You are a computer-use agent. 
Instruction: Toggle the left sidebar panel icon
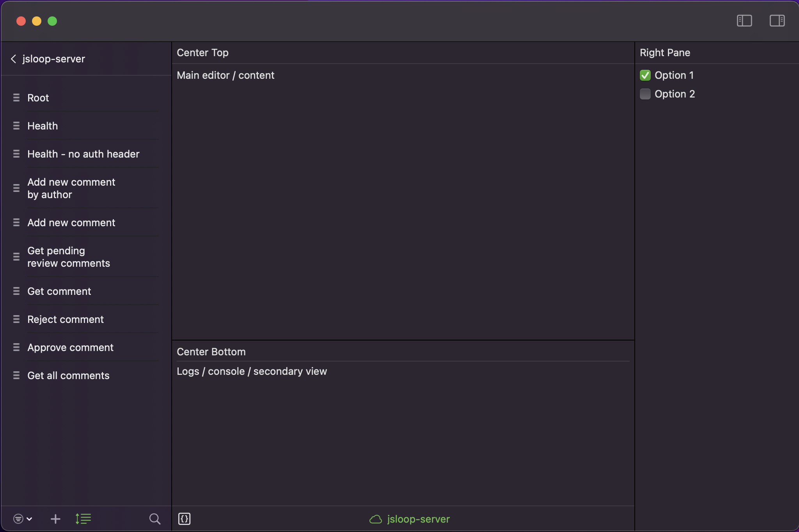(x=744, y=21)
